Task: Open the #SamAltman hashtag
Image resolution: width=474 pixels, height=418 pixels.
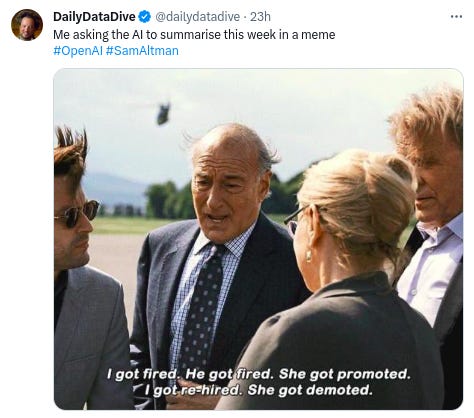Action: 142,51
